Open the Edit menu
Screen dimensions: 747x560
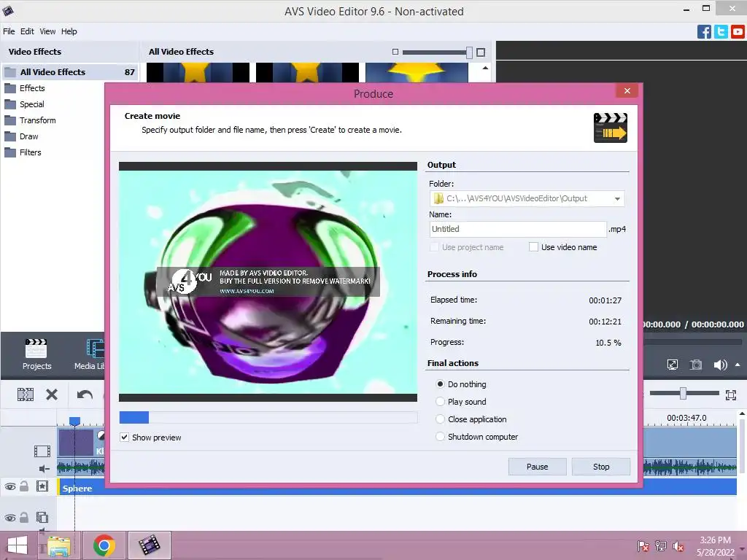pos(27,31)
